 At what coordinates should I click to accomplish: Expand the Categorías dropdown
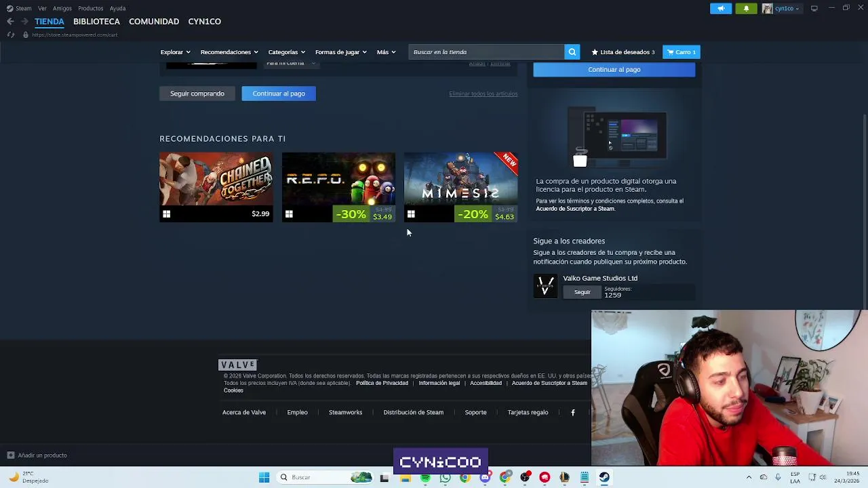(286, 52)
